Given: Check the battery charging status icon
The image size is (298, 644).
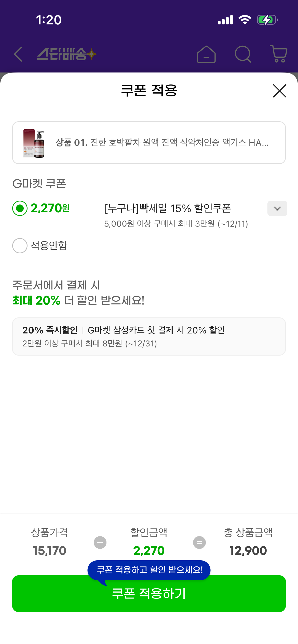Looking at the screenshot, I should [267, 20].
